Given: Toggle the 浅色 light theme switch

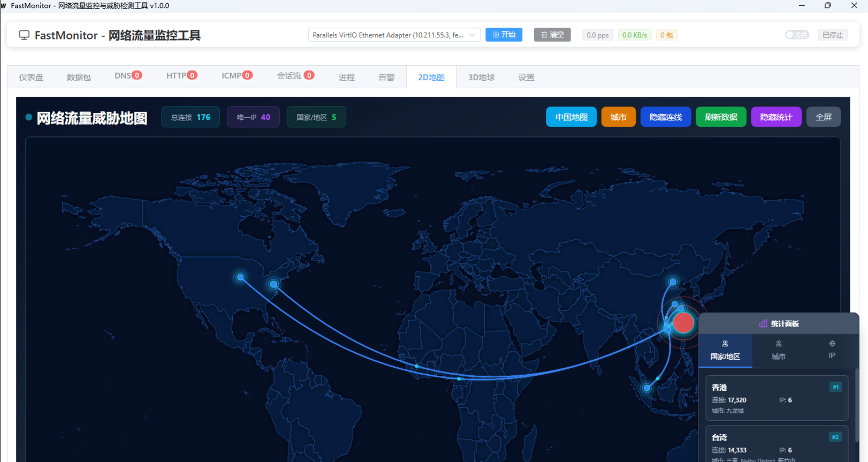Looking at the screenshot, I should [797, 35].
